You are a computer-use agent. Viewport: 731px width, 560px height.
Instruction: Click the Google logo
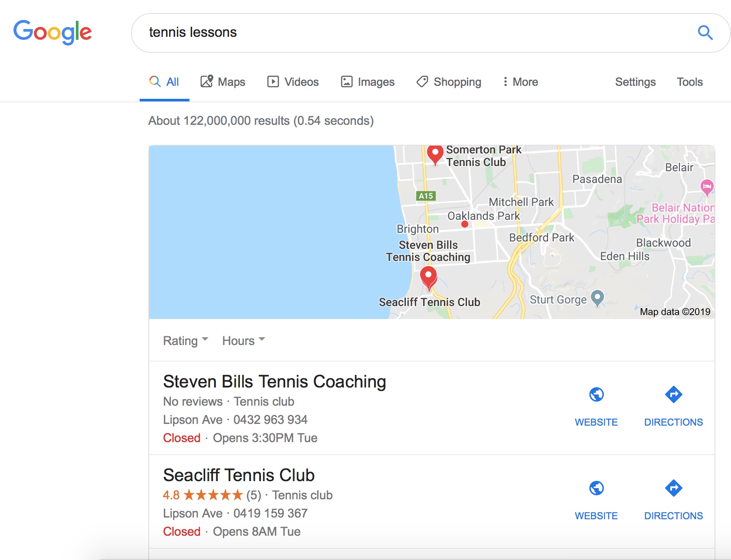click(x=52, y=32)
